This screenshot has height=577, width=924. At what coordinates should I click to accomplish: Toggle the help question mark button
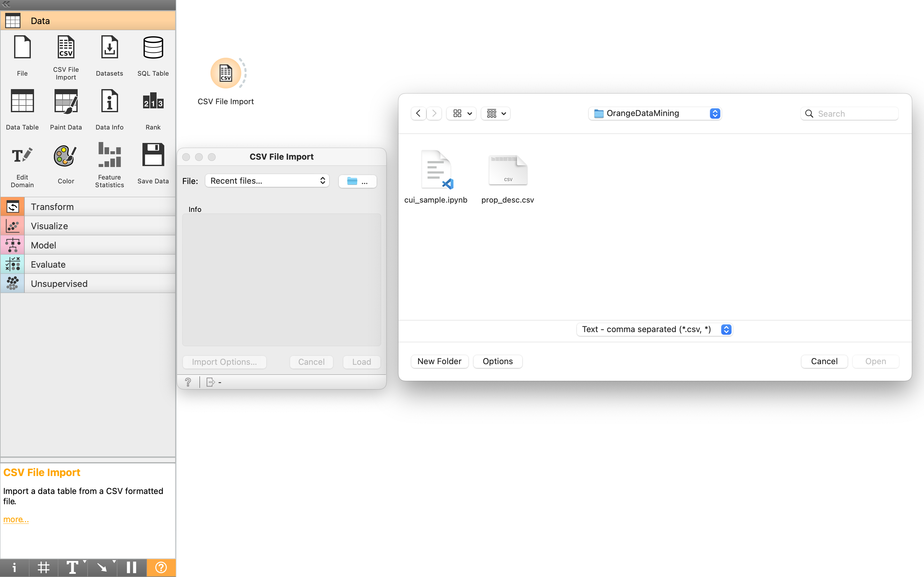[x=161, y=567]
